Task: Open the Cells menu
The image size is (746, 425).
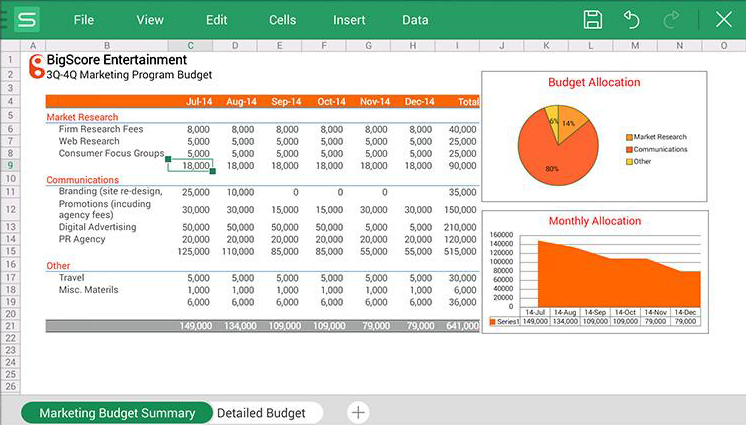Action: click(x=283, y=20)
